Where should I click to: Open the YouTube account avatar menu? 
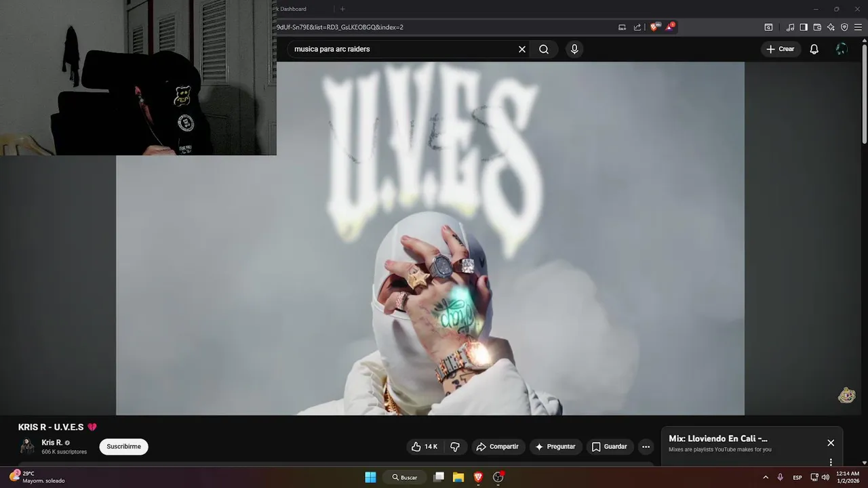point(842,49)
